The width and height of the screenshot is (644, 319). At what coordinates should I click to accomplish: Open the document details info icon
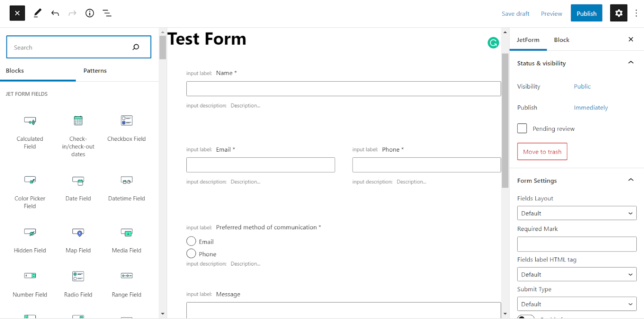[x=90, y=13]
